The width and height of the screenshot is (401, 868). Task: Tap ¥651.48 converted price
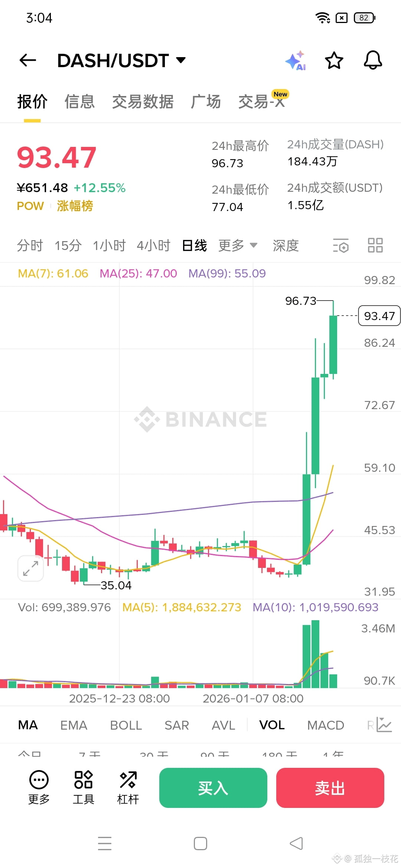[42, 188]
